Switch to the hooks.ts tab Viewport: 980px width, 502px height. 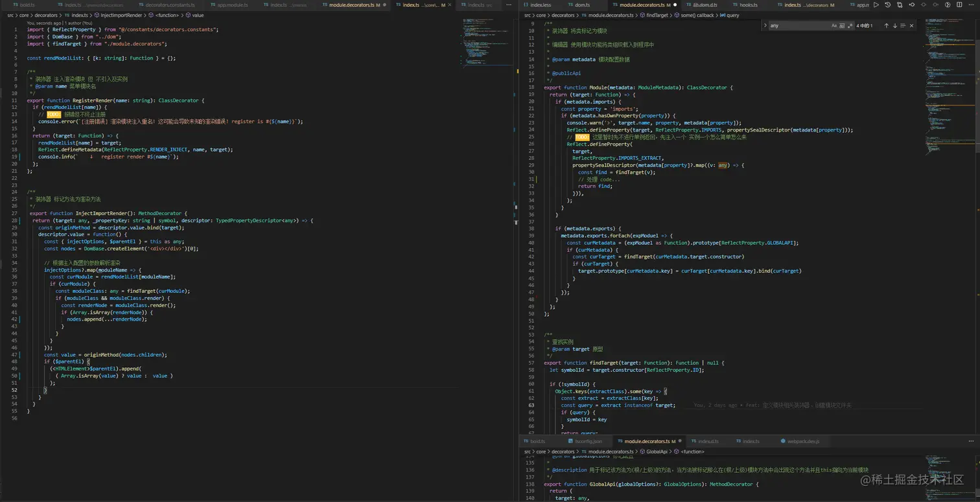(x=747, y=5)
